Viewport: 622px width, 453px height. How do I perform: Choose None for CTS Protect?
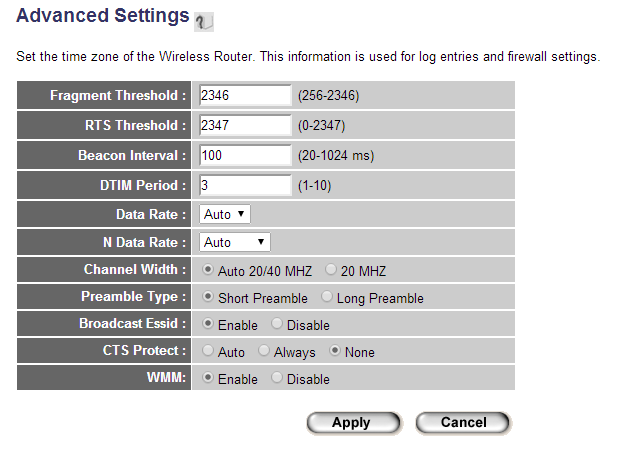[334, 352]
